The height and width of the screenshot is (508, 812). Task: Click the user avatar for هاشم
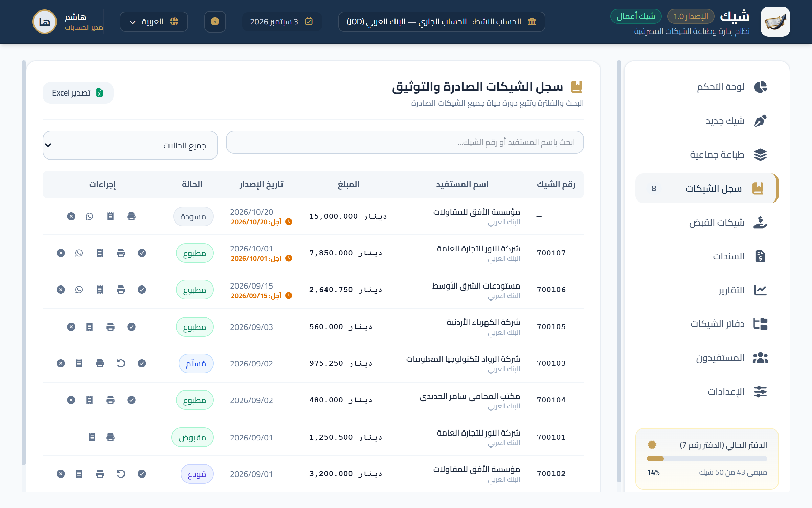44,22
